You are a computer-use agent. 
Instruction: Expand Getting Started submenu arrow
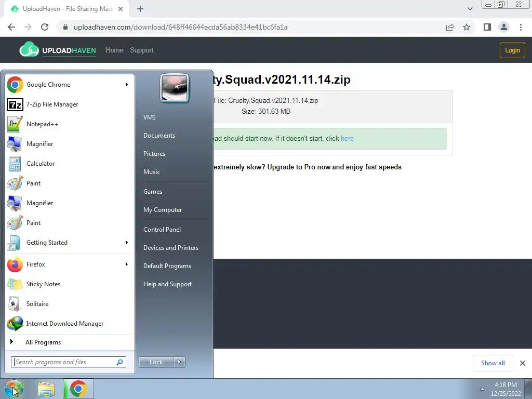pos(127,243)
